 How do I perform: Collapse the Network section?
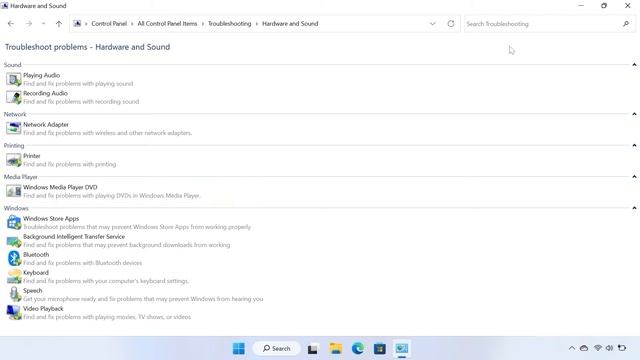tap(634, 114)
